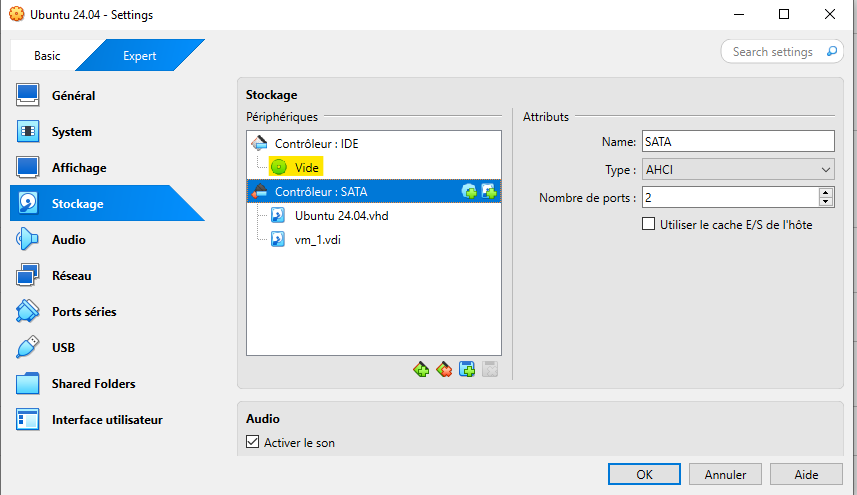This screenshot has width=857, height=495.
Task: Open the controller Type dropdown showing AHCI
Action: [737, 170]
